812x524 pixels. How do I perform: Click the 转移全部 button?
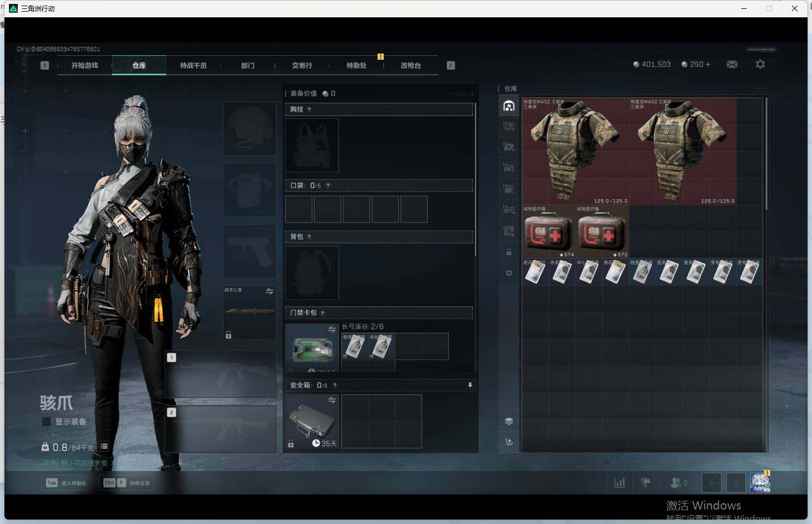[x=127, y=483]
